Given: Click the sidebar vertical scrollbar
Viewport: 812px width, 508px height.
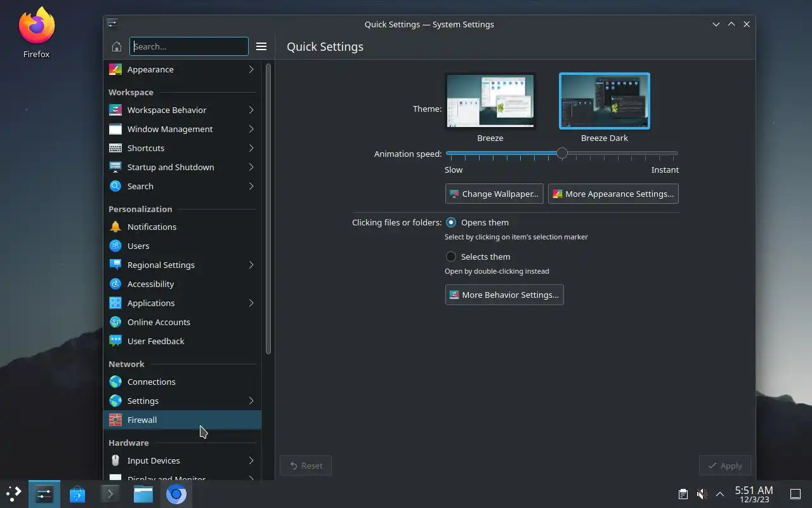Looking at the screenshot, I should point(268,208).
